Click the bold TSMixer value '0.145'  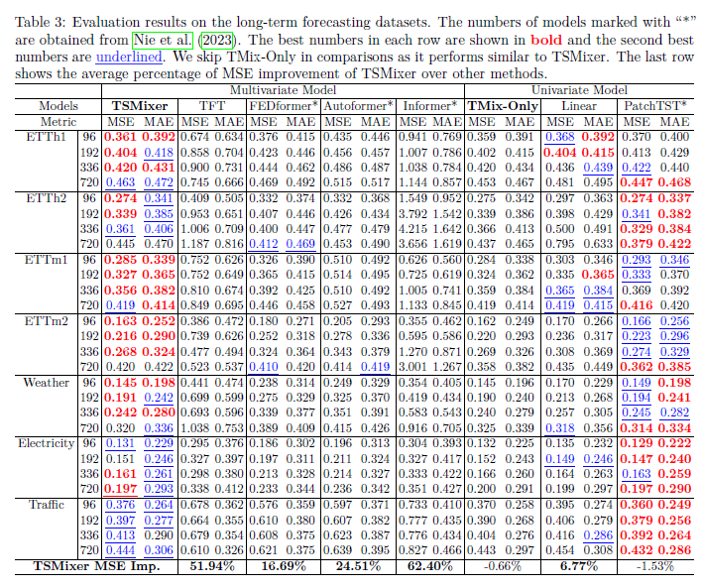point(120,383)
